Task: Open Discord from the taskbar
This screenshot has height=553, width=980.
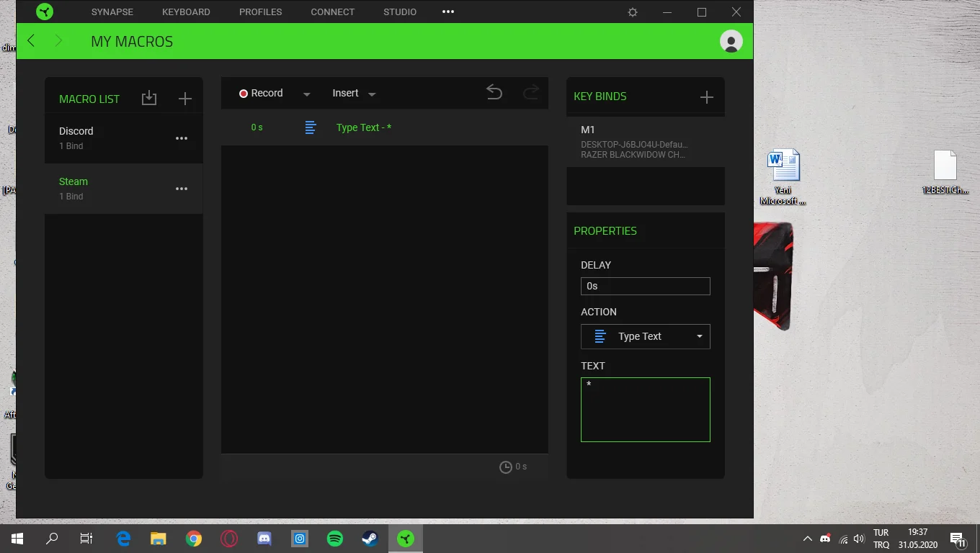Action: coord(264,539)
